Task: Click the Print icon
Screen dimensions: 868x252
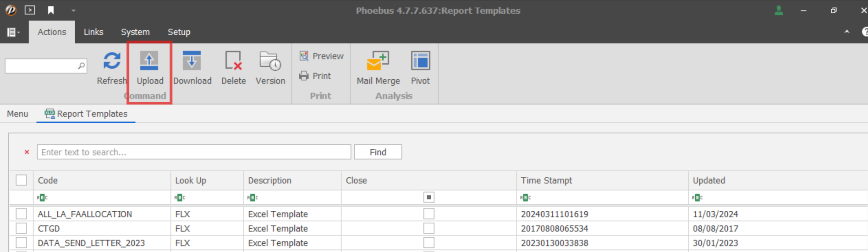Action: click(x=304, y=76)
